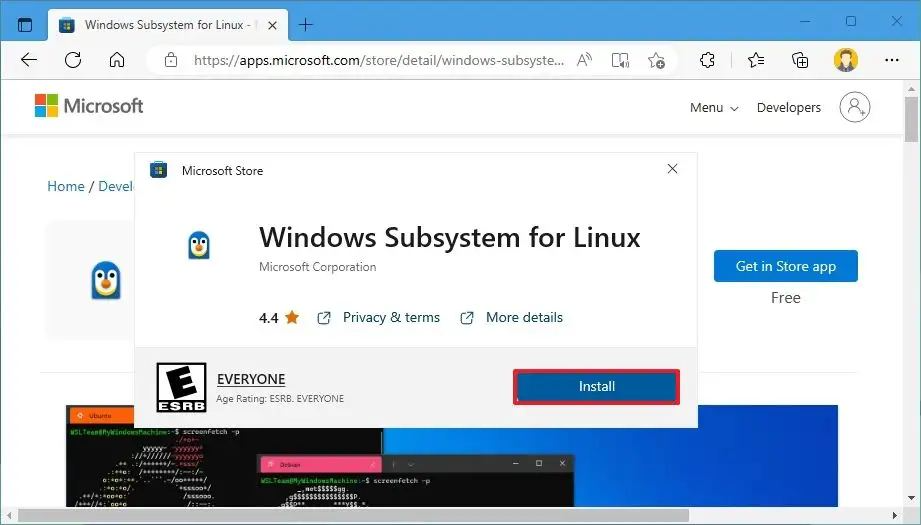Screen dimensions: 921x525
Task: Click the 4.4 star rating
Action: coord(280,318)
